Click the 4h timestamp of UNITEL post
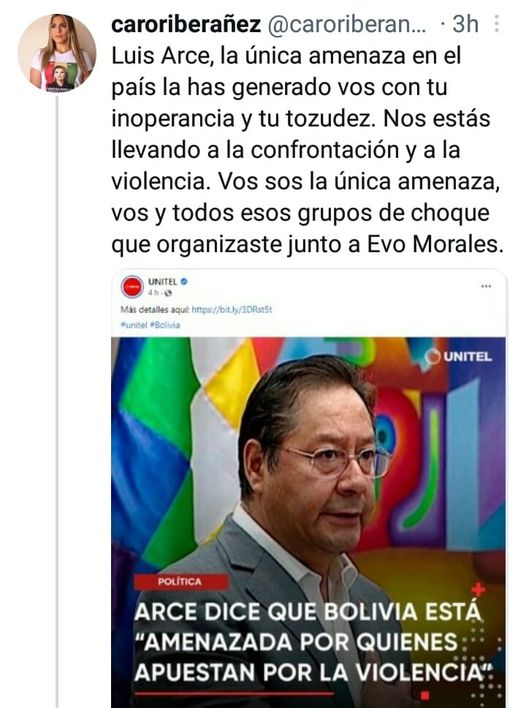The width and height of the screenshot is (526, 708). tap(153, 293)
